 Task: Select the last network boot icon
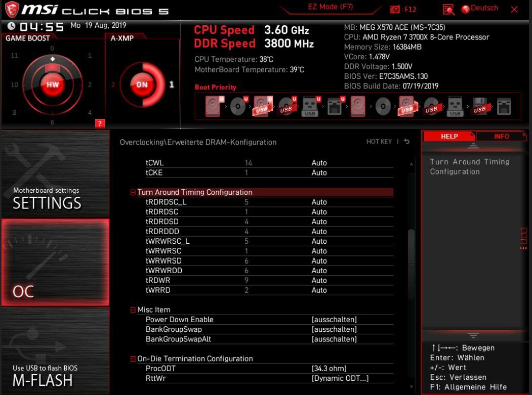(x=504, y=107)
